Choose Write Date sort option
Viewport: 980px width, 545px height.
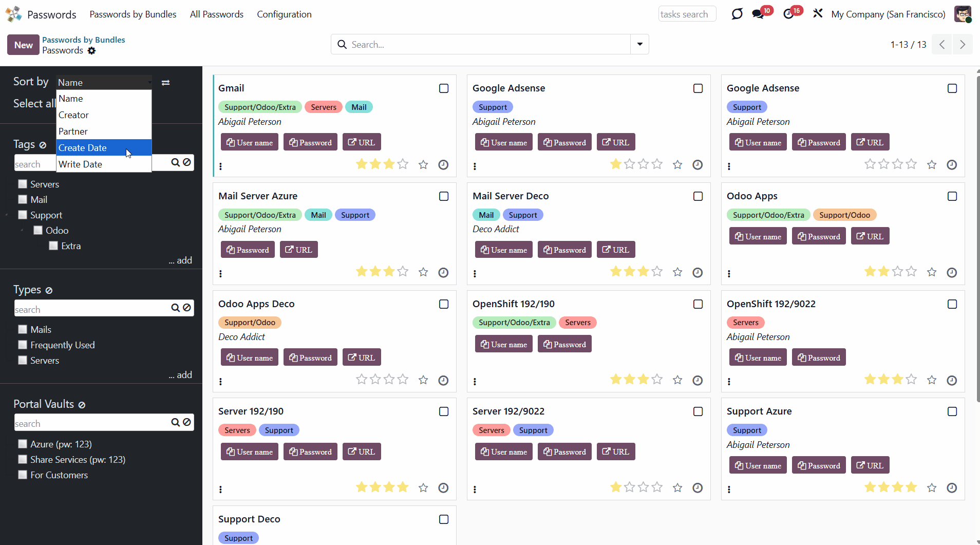pyautogui.click(x=80, y=164)
